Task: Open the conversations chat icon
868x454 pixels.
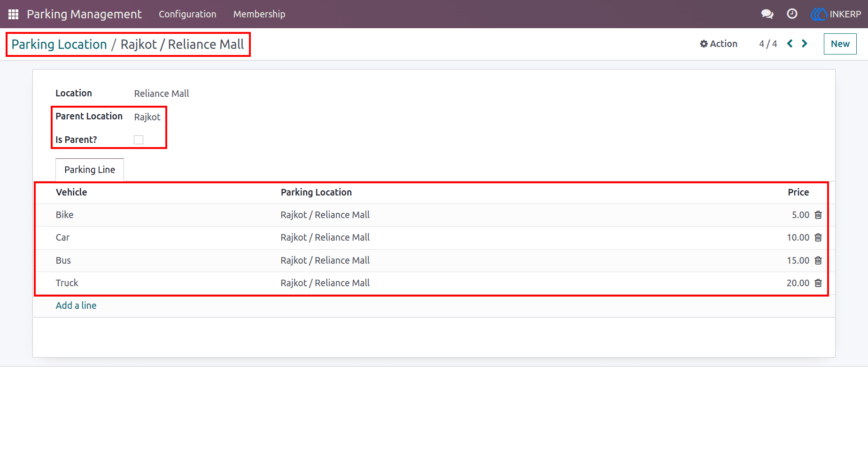Action: [x=767, y=14]
